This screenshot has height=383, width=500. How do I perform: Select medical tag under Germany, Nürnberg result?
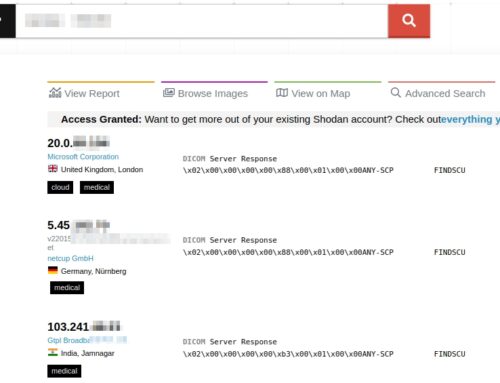pos(67,288)
